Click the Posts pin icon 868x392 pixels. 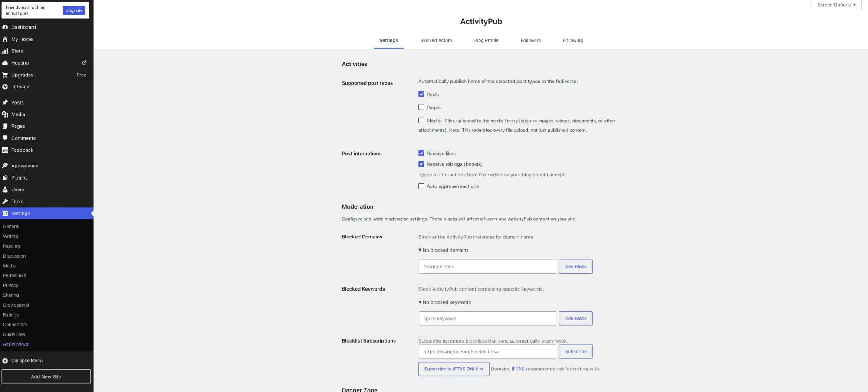(5, 102)
